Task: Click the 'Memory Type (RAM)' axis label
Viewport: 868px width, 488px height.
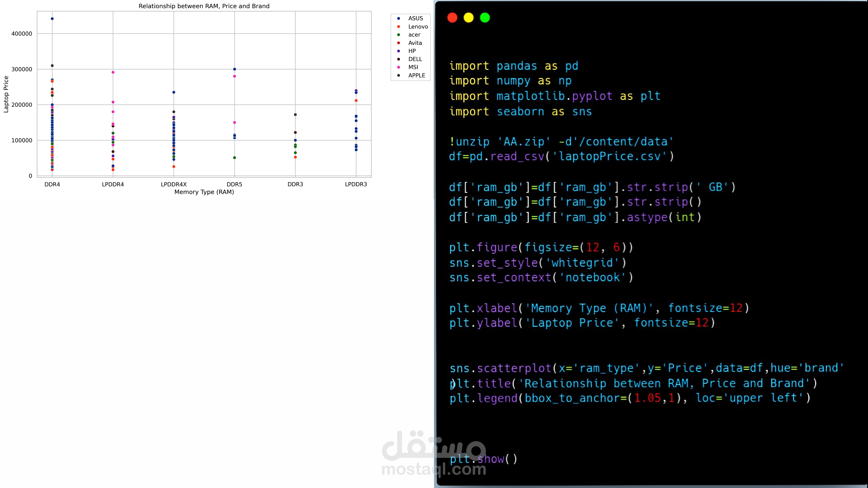Action: click(204, 192)
